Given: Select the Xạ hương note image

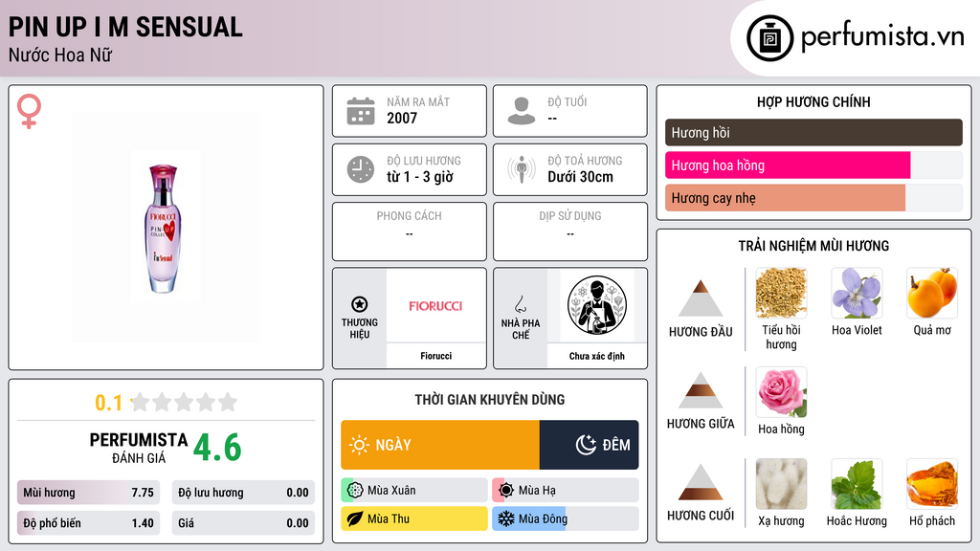Looking at the screenshot, I should click(781, 484).
